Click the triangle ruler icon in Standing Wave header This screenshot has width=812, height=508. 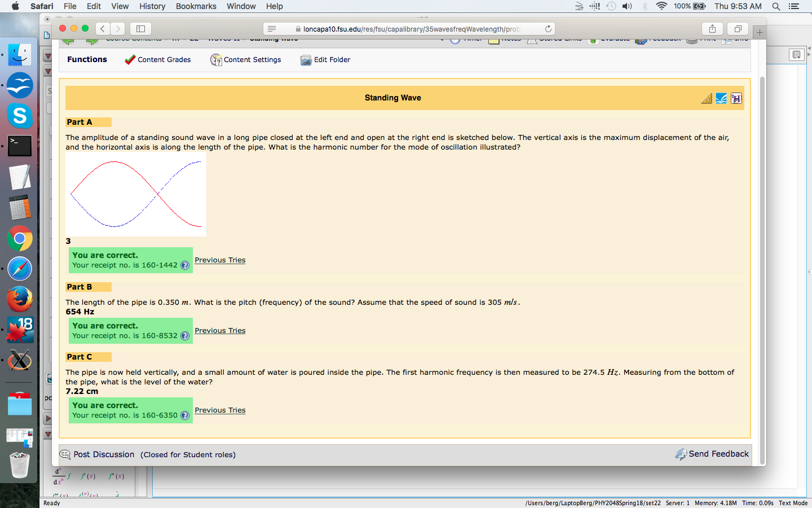tap(707, 98)
